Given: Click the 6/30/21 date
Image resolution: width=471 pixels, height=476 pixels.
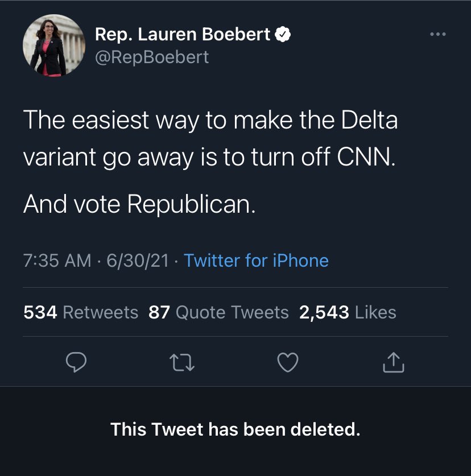Looking at the screenshot, I should click(x=137, y=261).
